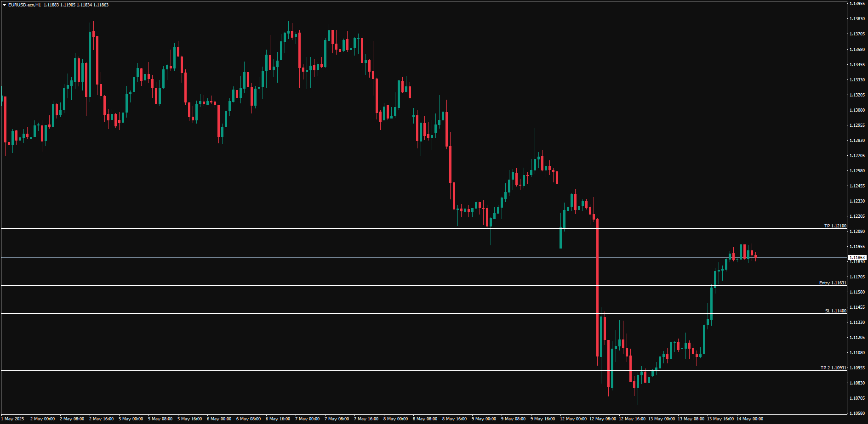Click the 1.11330 price scale label
The width and height of the screenshot is (868, 424).
[x=857, y=322]
